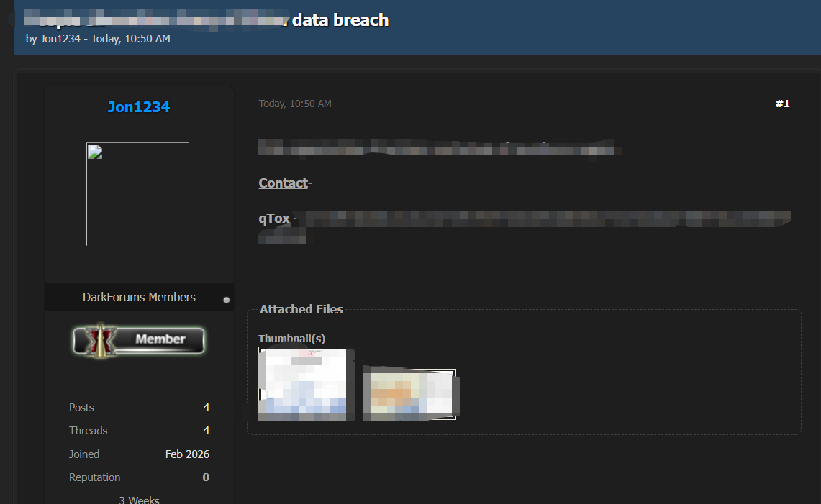Screen dimensions: 821x504
Task: Click the Thumbnail(s) label
Action: (291, 339)
